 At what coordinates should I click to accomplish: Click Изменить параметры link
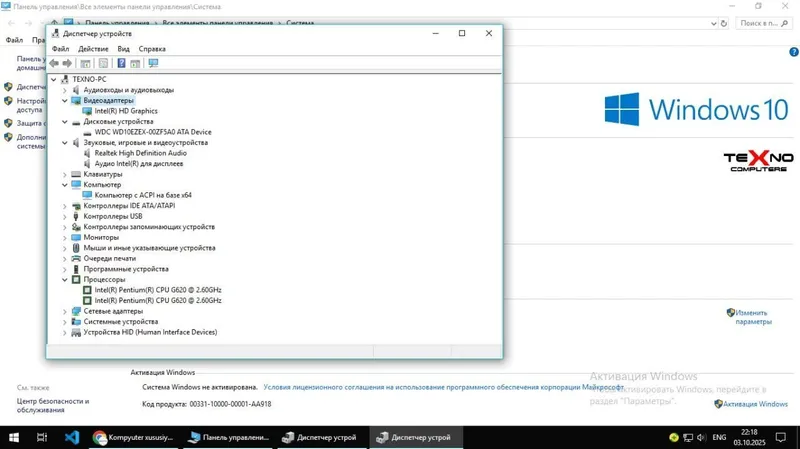[x=754, y=317]
